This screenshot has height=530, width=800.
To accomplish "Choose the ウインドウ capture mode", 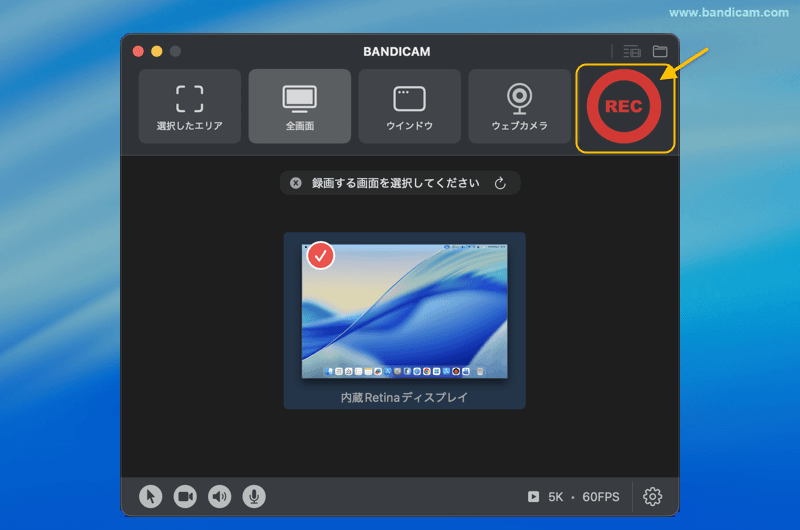I will tap(409, 106).
